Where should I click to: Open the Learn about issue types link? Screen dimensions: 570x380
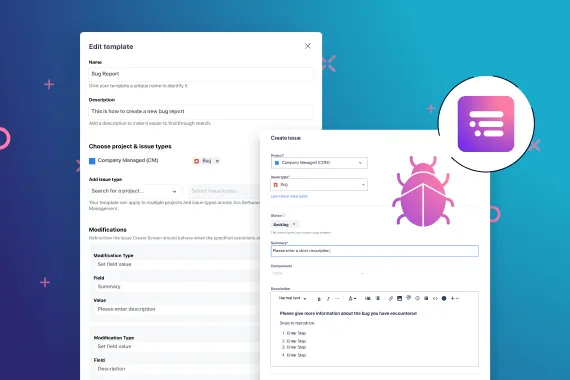pyautogui.click(x=289, y=196)
